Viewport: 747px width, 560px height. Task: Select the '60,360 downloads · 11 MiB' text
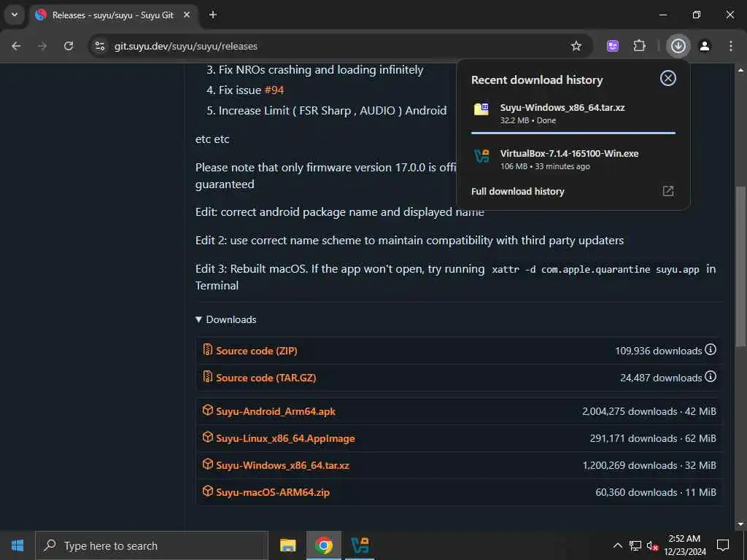pos(656,492)
